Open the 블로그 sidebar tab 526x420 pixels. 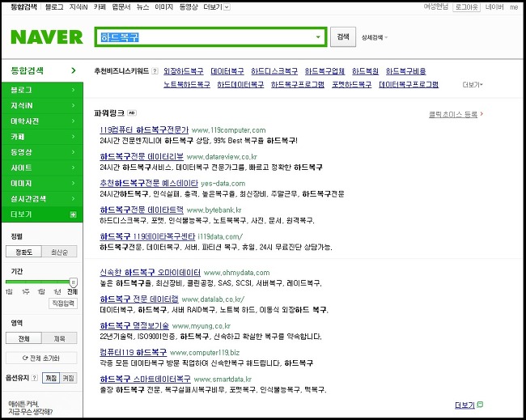tap(42, 90)
